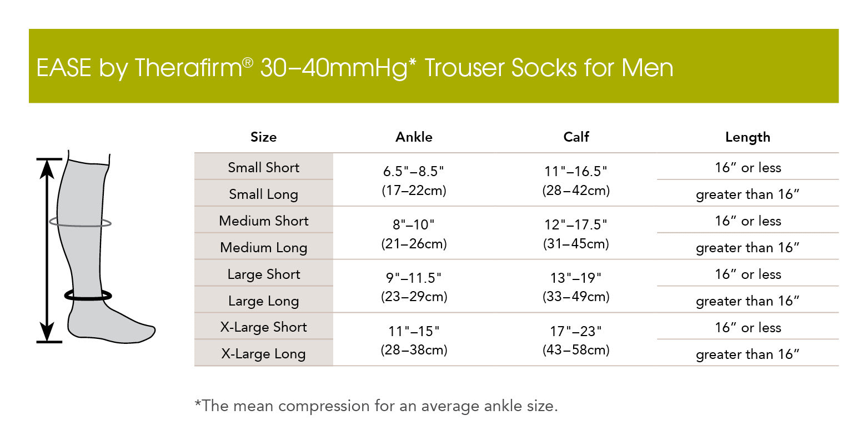Click the 17"–23" calf measurement cell
Image resolution: width=868 pixels, height=440 pixels.
576,340
